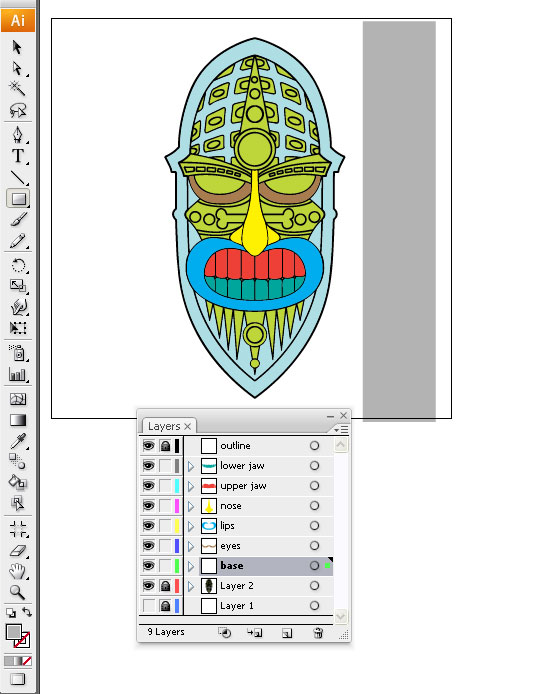Select the outline layer row
This screenshot has width=550, height=694.
tap(258, 446)
